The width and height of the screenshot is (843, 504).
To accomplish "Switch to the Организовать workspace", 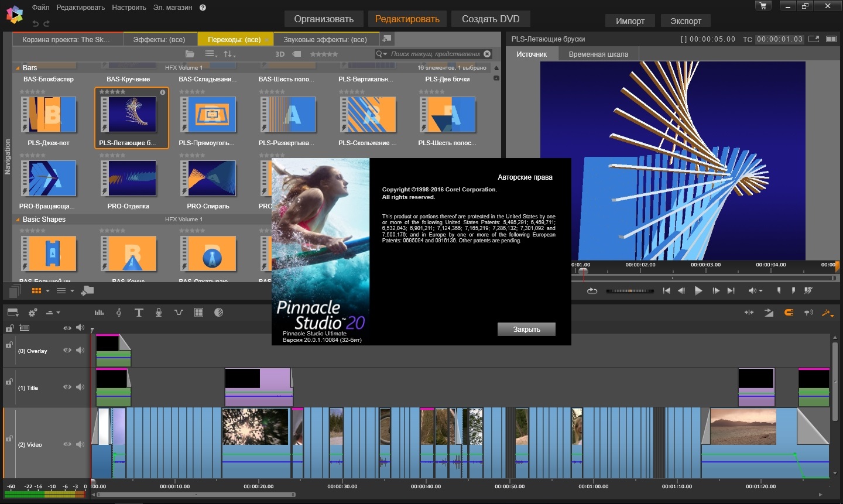I will [324, 19].
